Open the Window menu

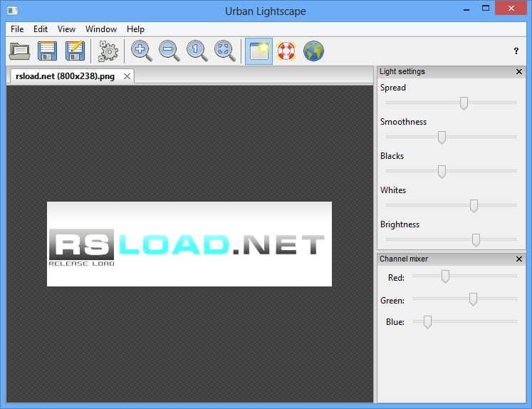(x=101, y=29)
